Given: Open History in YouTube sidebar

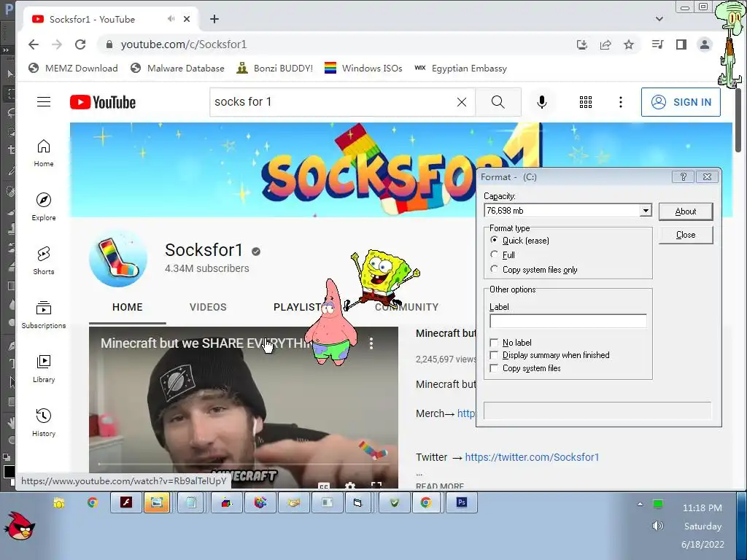Looking at the screenshot, I should point(43,422).
